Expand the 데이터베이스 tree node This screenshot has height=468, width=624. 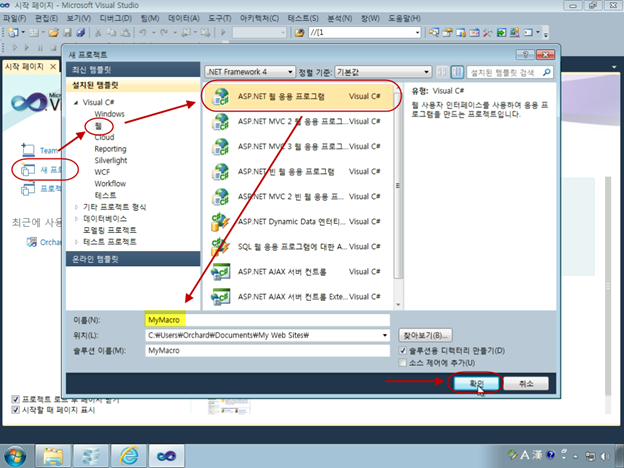click(76, 218)
